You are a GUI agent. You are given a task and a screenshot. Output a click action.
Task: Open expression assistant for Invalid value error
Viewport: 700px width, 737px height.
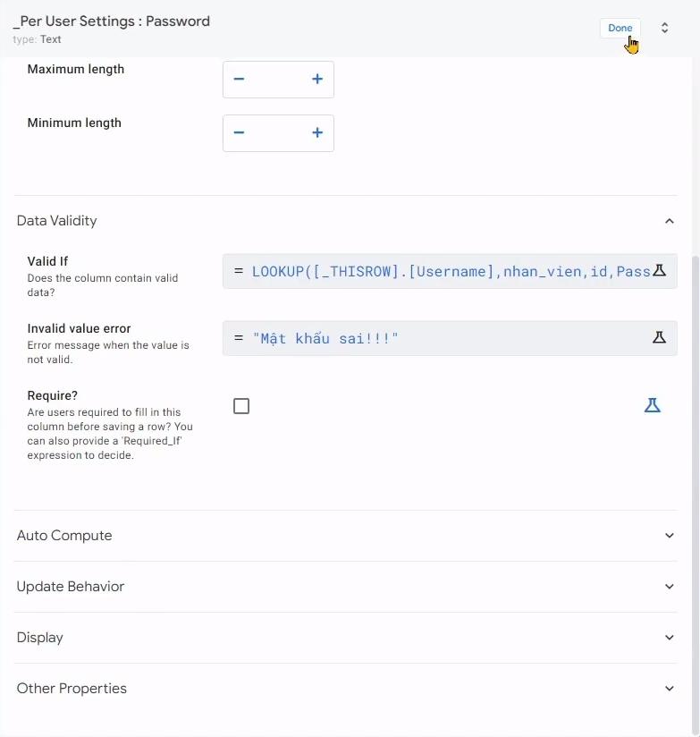pyautogui.click(x=660, y=337)
